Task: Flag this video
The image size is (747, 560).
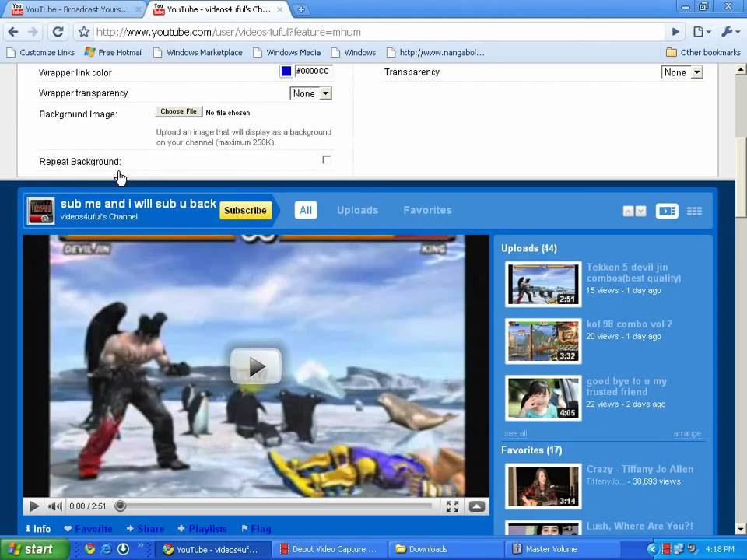Action: [x=256, y=529]
